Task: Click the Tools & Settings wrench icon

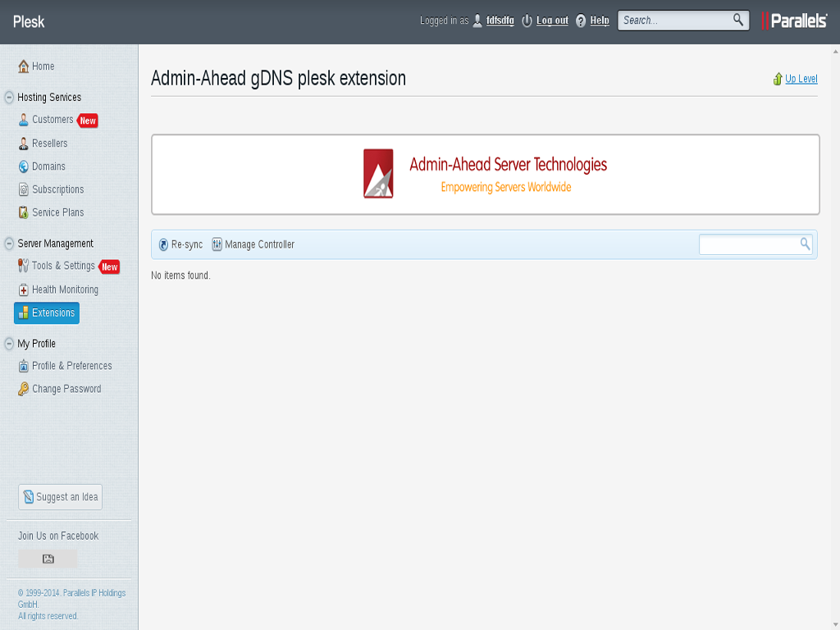Action: coord(23,266)
